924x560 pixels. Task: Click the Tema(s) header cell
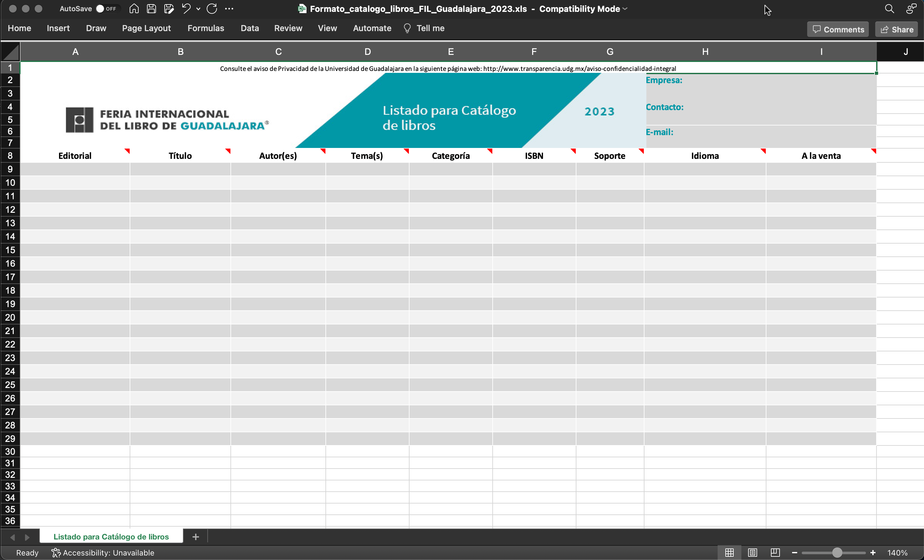(x=367, y=156)
